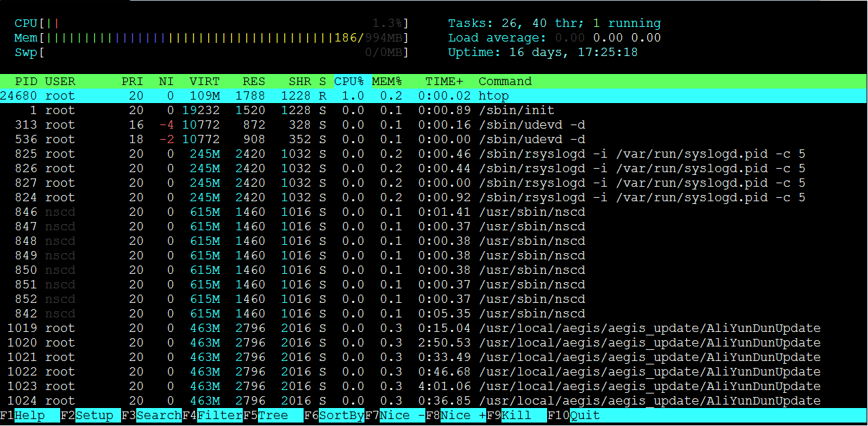Open F2 Setup in footer bar
Image resolution: width=868 pixels, height=426 pixels.
[x=94, y=416]
